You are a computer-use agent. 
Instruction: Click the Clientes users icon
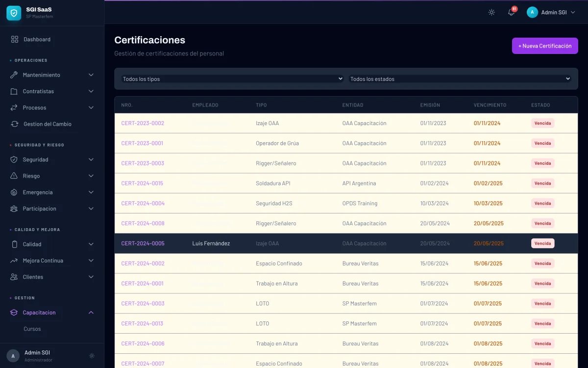click(x=14, y=277)
